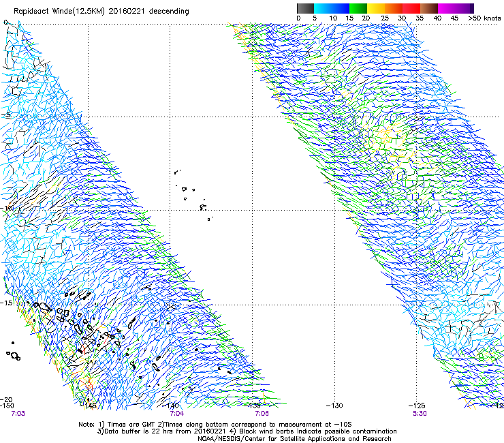Screen dimensions: 504x443
Task: Click the "-135" longitude axis label
Action: pyautogui.click(x=253, y=406)
